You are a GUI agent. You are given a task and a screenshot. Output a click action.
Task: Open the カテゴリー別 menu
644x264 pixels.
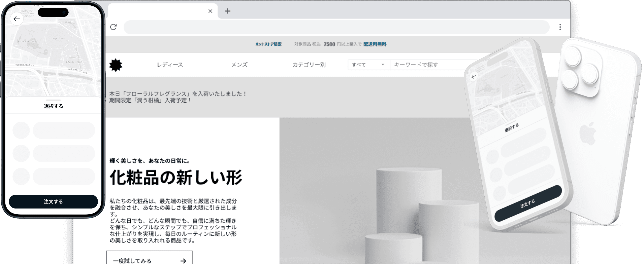tap(309, 65)
